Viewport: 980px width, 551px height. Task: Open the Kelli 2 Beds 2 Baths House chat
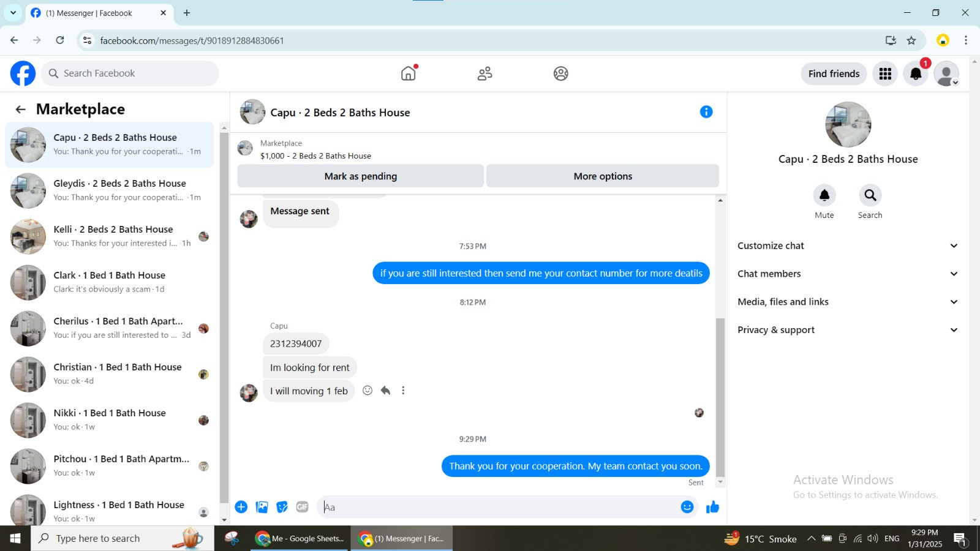pos(110,236)
